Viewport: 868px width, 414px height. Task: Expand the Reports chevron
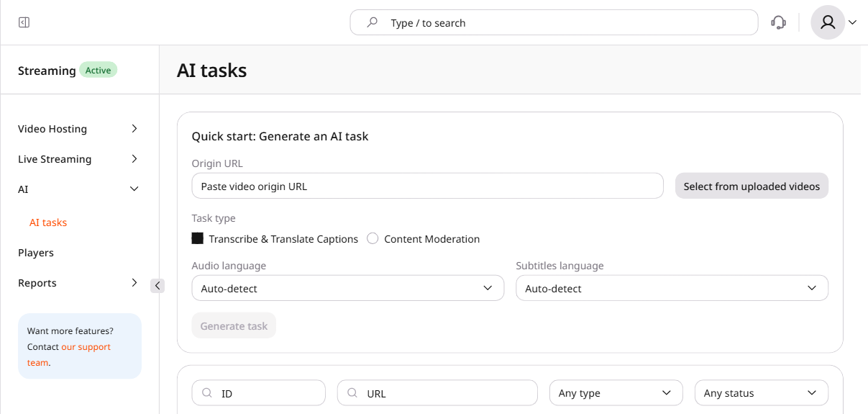(134, 283)
